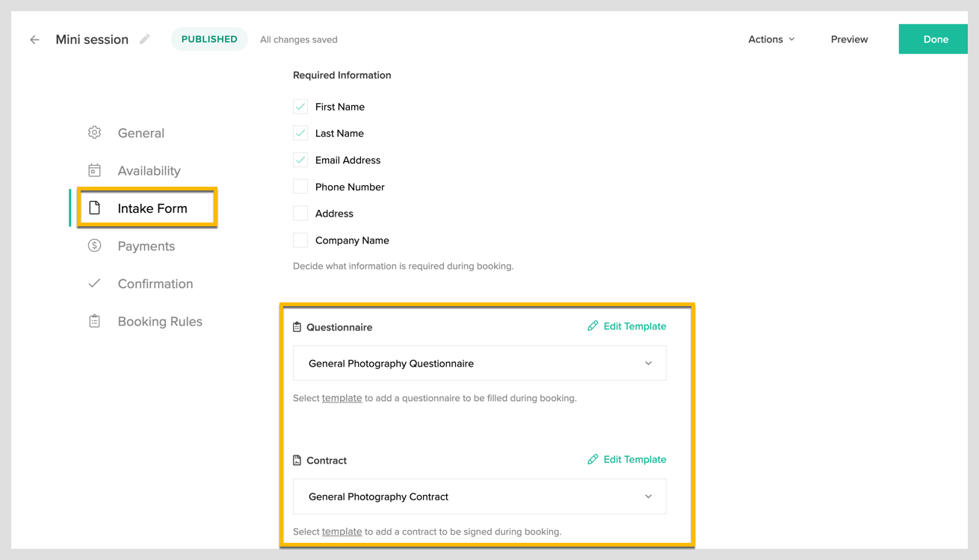Open the Actions dropdown menu
The height and width of the screenshot is (560, 979).
(x=771, y=39)
